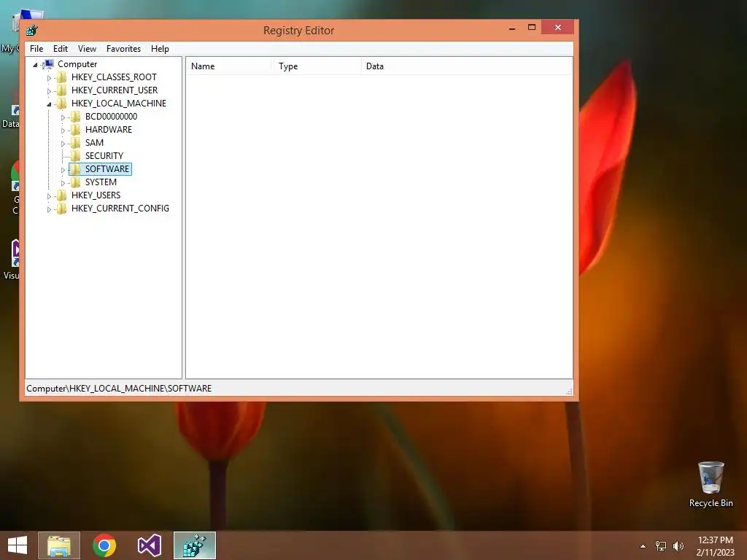This screenshot has width=747, height=560.
Task: Select HKEY_CLASSES_ROOT label
Action: tap(114, 77)
